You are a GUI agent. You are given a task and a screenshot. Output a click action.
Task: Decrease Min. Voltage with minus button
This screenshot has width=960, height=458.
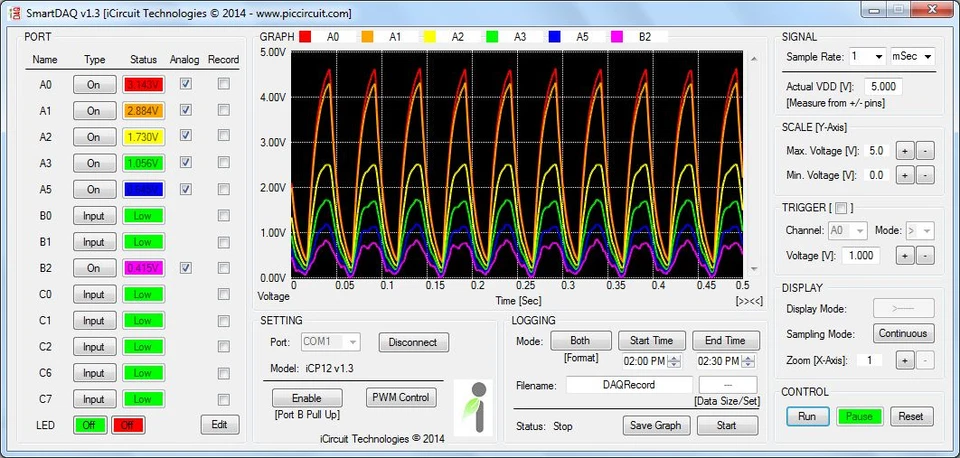coord(925,175)
